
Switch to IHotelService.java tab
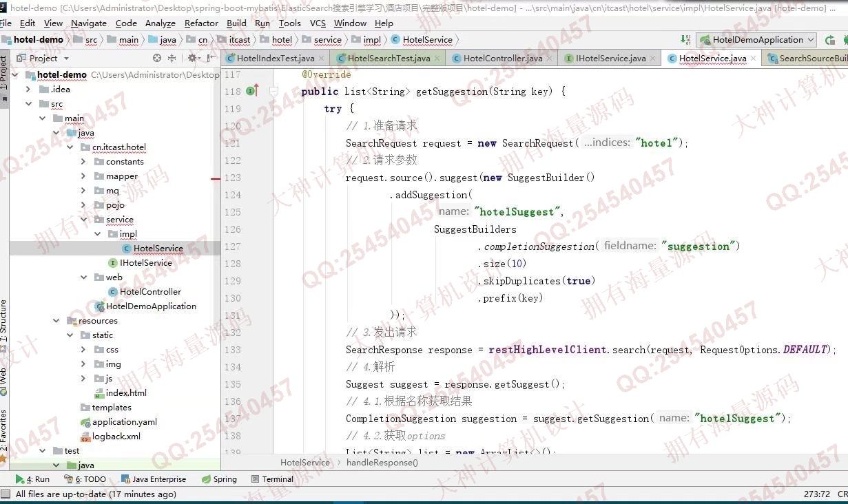612,59
